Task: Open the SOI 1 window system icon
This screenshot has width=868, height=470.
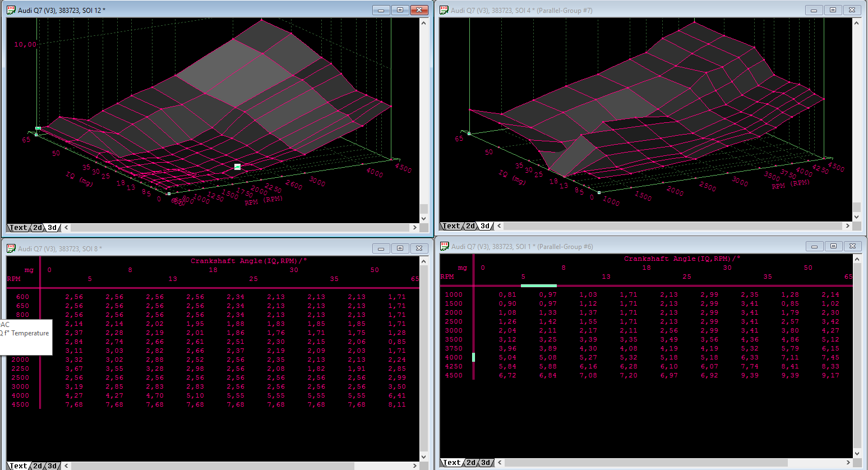Action: [x=445, y=246]
